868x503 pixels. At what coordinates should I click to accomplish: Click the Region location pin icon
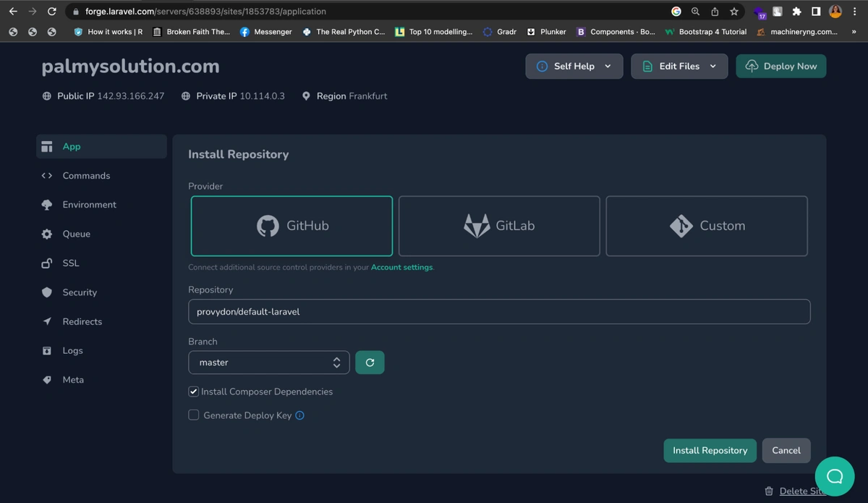click(306, 96)
